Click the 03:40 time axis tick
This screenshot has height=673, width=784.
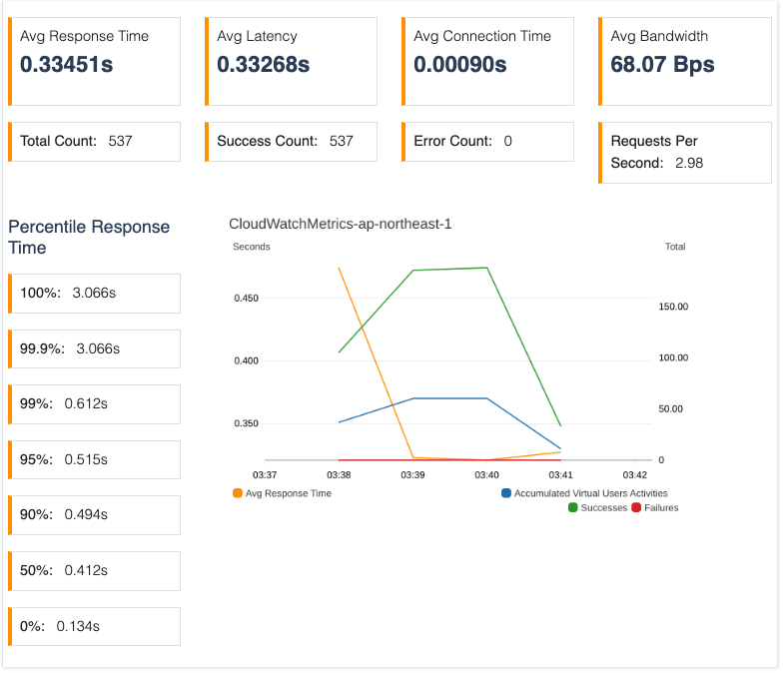[x=486, y=475]
